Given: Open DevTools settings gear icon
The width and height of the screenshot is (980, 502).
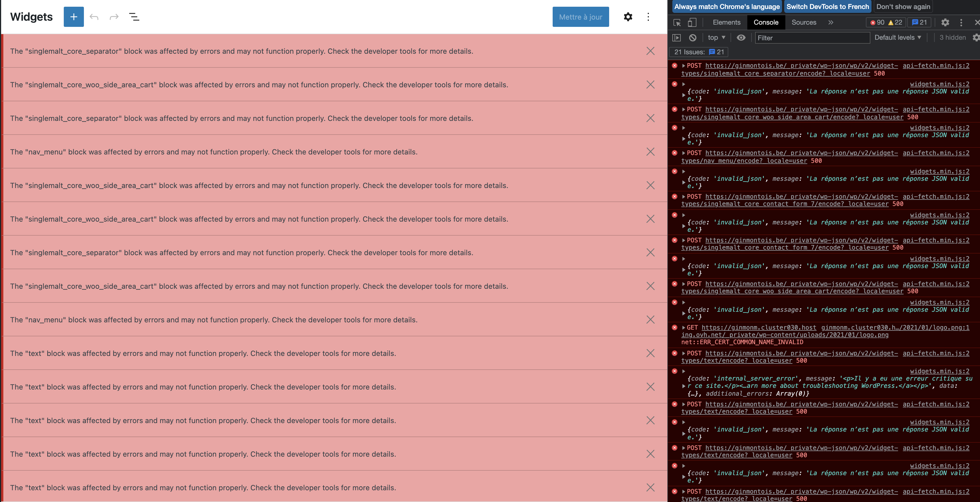Looking at the screenshot, I should pyautogui.click(x=945, y=22).
